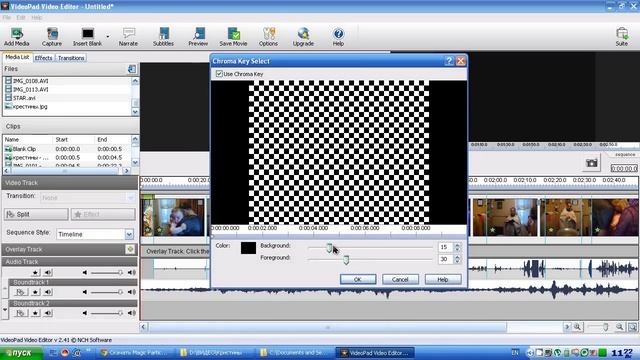This screenshot has height=360, width=640.
Task: Open the Edit menu
Action: 21,18
